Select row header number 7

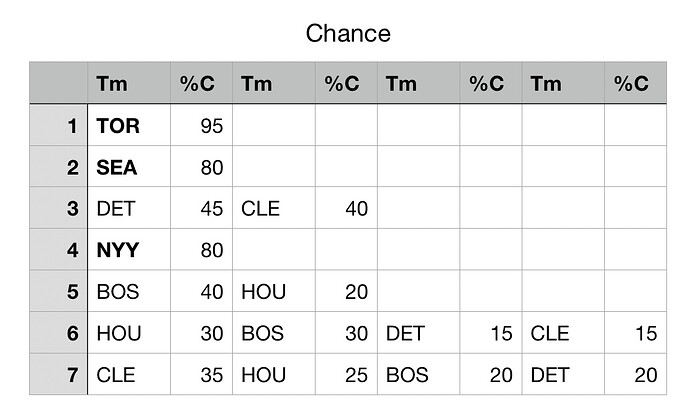click(58, 374)
